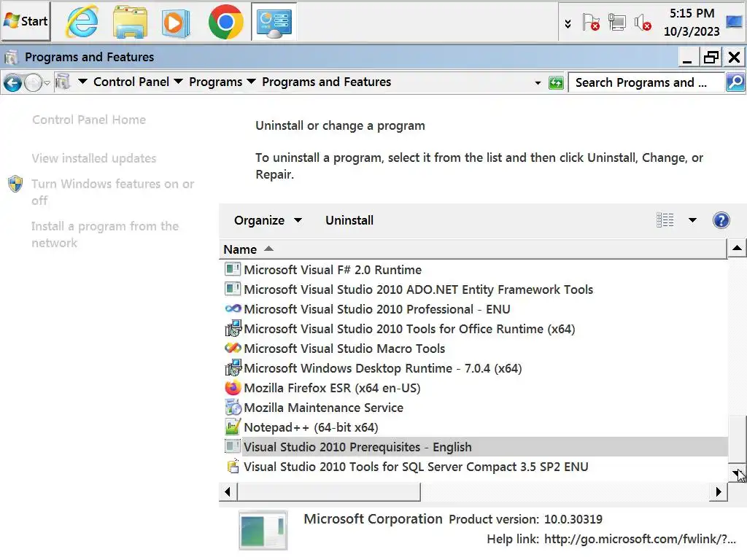Open the Organize menu

[x=268, y=220]
